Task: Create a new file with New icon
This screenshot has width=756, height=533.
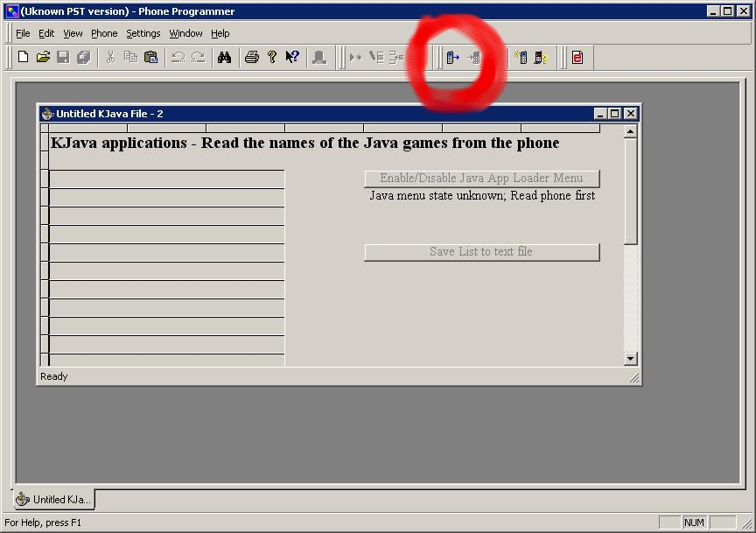Action: 23,58
